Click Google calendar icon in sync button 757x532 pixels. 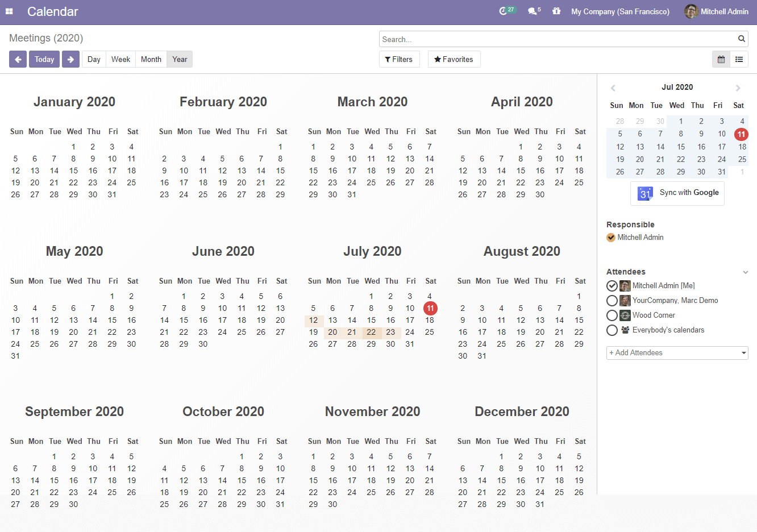coord(645,193)
